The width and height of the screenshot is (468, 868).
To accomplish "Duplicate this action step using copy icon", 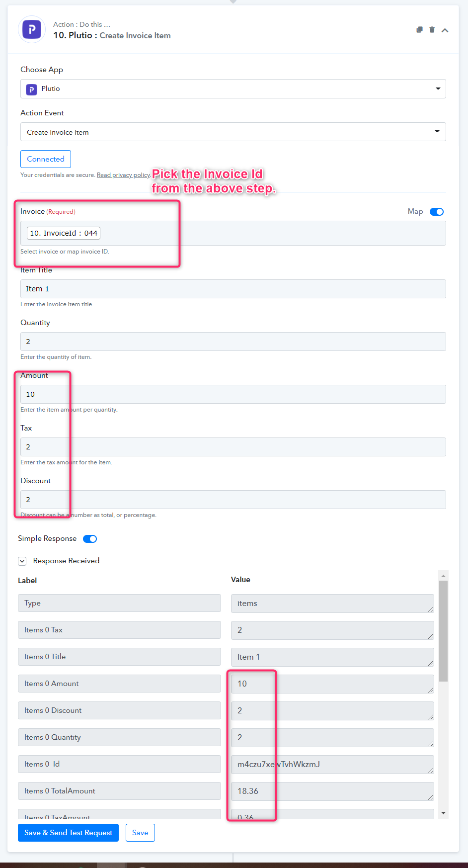I will [x=419, y=30].
